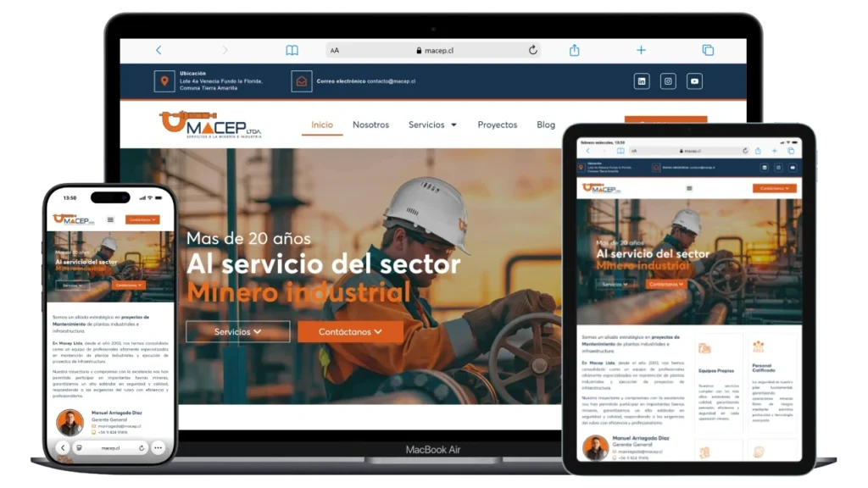Viewport: 868px width, 488px height.
Task: Click the Reload icon in the address bar
Action: coord(532,50)
